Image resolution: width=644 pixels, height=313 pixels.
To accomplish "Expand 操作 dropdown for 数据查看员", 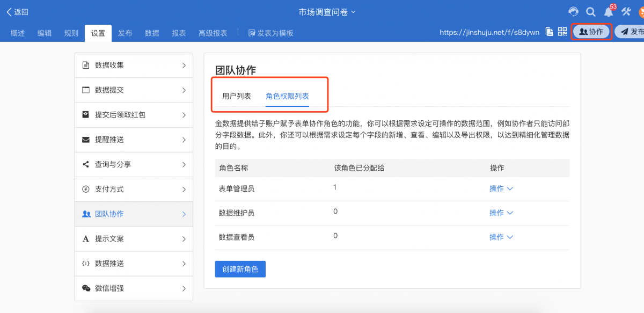I will (501, 237).
